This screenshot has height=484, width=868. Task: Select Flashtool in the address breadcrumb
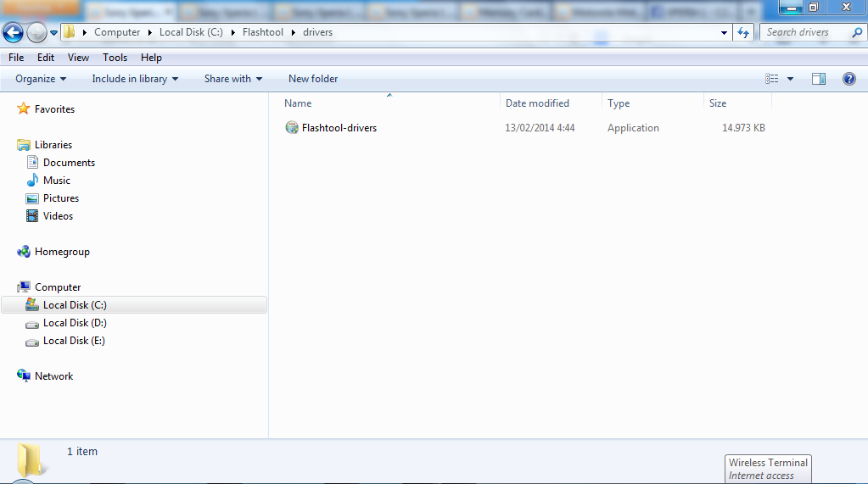[x=262, y=32]
